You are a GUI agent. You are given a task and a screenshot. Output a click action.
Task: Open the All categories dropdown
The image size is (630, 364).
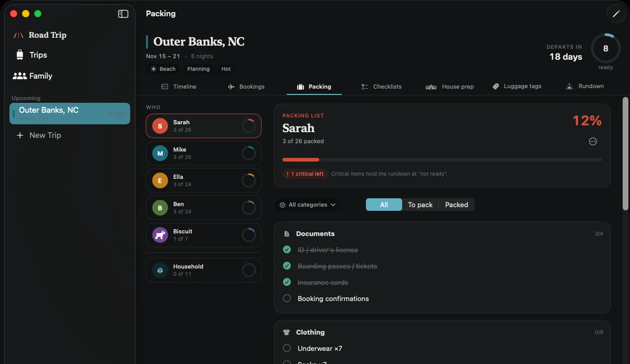click(308, 205)
